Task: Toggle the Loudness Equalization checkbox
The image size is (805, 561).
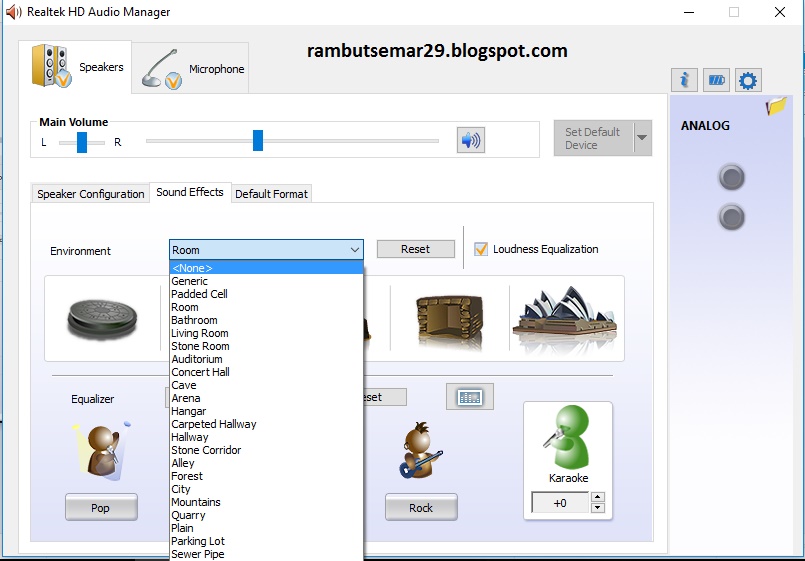Action: (481, 249)
